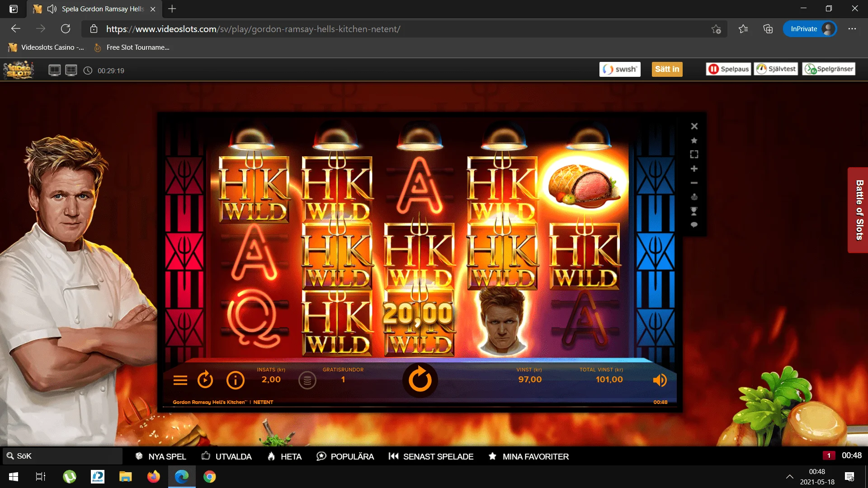Open BankID from the taskbar

98,477
